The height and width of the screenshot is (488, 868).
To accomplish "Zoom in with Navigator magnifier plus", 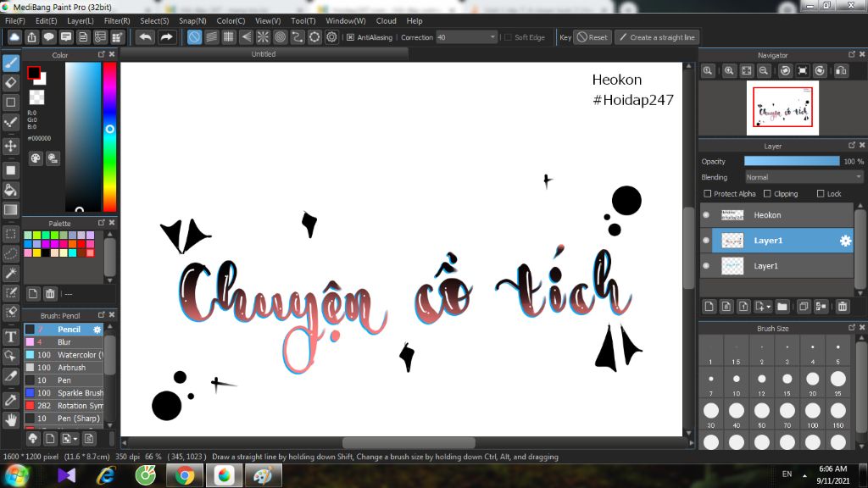I will (729, 71).
